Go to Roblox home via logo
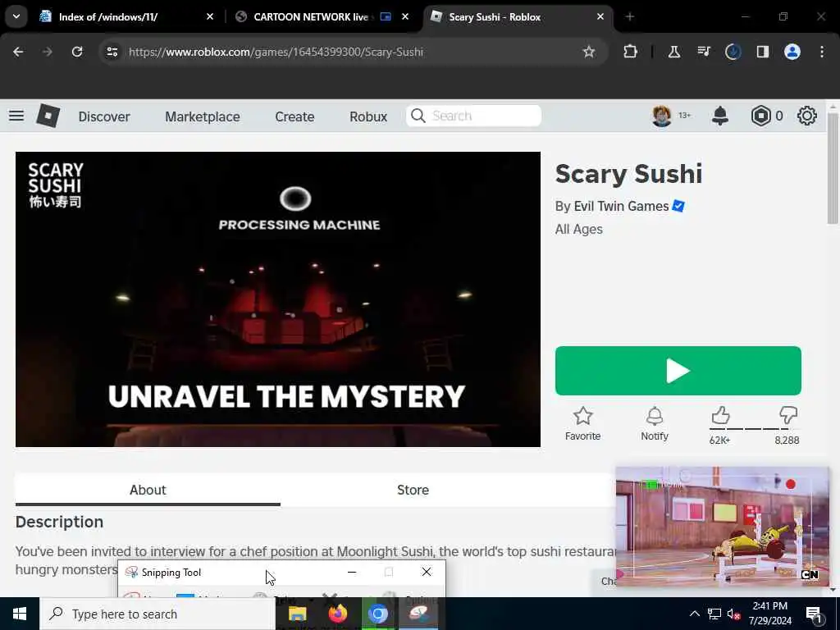This screenshot has width=840, height=630. point(48,116)
